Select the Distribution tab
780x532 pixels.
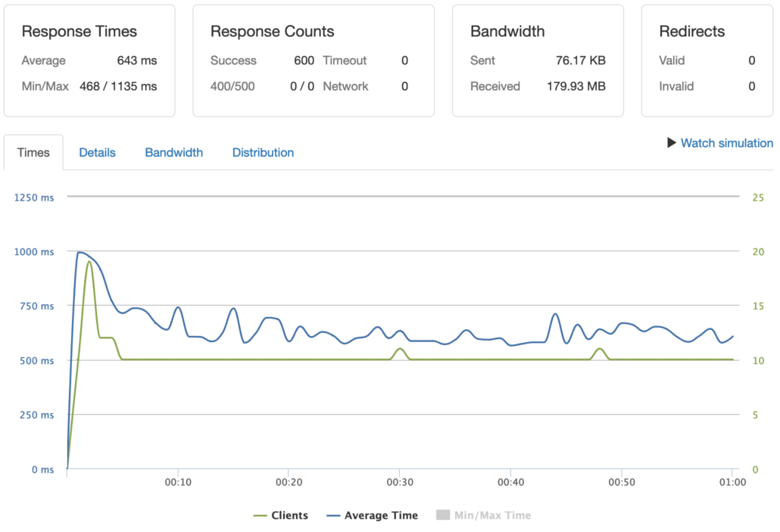click(263, 152)
